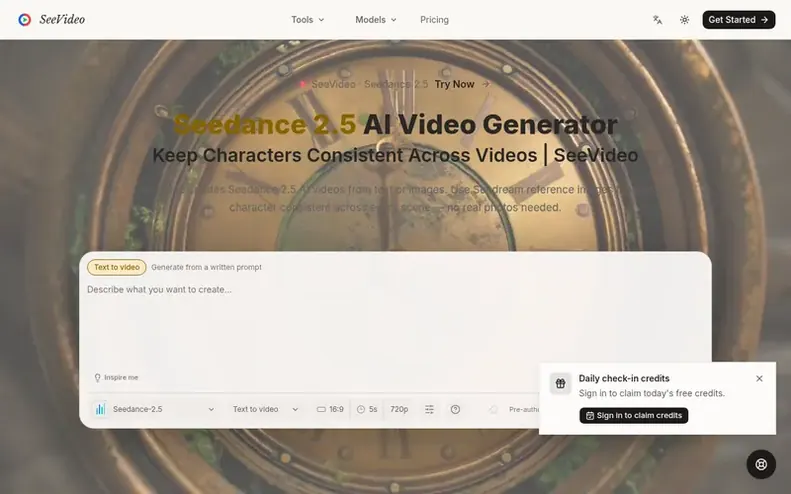Open the support lifebuoy floating button
Image resolution: width=791 pixels, height=494 pixels.
click(761, 464)
